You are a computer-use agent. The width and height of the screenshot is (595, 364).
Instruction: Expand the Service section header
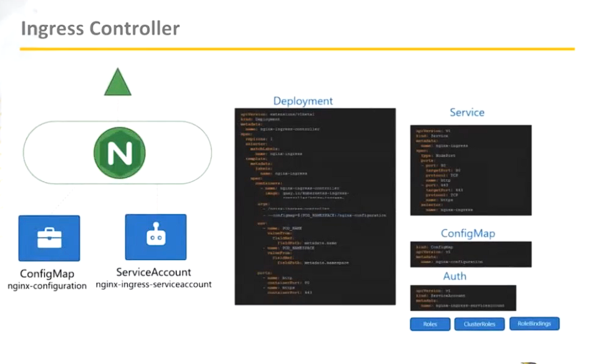click(467, 112)
